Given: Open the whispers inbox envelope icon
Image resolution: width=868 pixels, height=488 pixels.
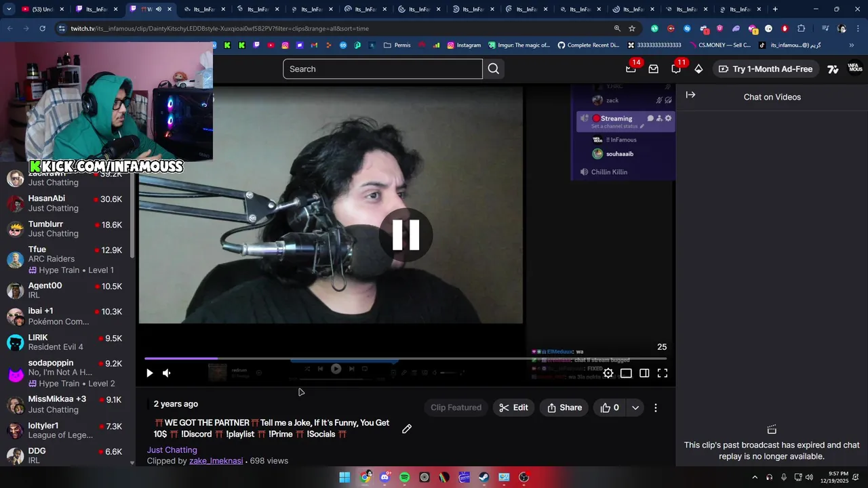Looking at the screenshot, I should pos(654,68).
